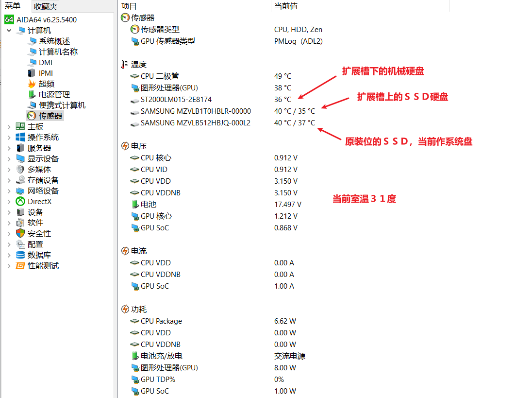Expand the 数据库 tree node

pyautogui.click(x=9, y=255)
